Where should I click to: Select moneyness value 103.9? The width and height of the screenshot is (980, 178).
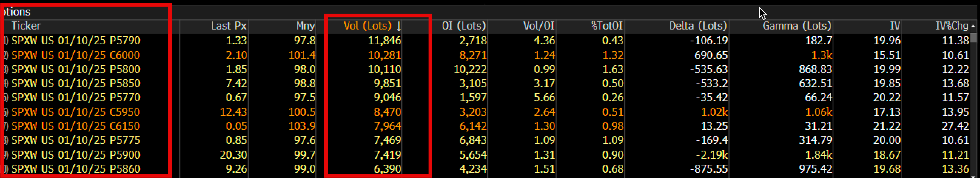coord(302,126)
